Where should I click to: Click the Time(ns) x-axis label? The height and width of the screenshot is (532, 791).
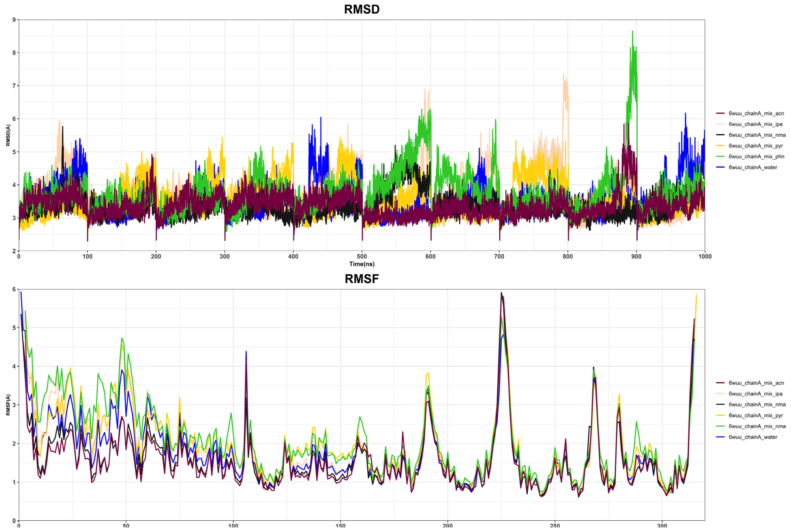pos(361,264)
